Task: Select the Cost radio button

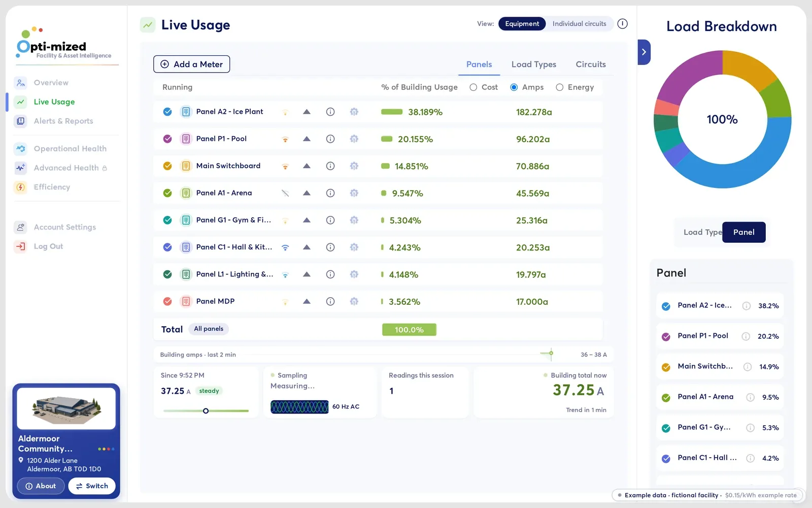Action: point(473,87)
